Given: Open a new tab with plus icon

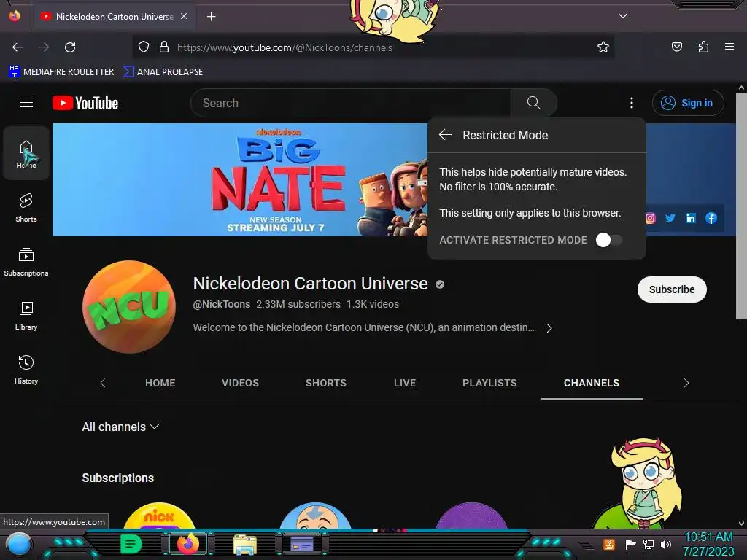Looking at the screenshot, I should tap(211, 17).
